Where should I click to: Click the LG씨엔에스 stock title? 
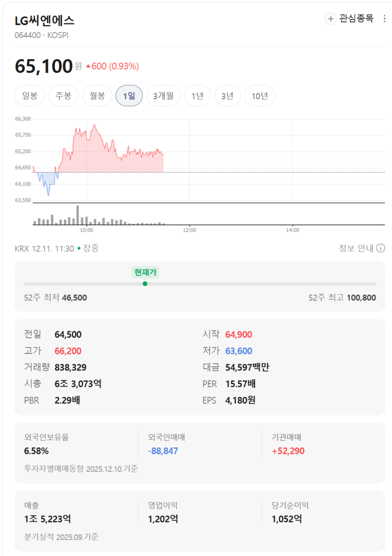(x=45, y=21)
